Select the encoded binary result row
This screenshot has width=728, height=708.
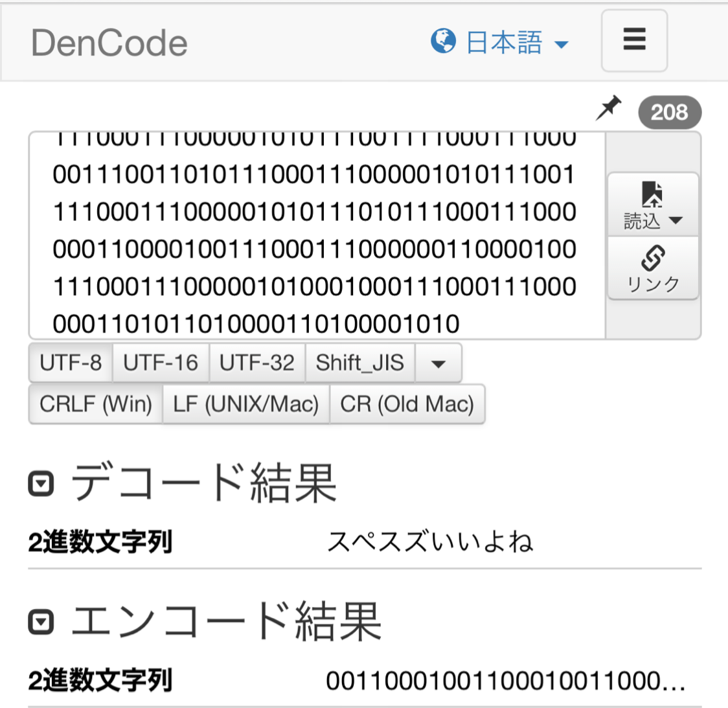[x=505, y=681]
